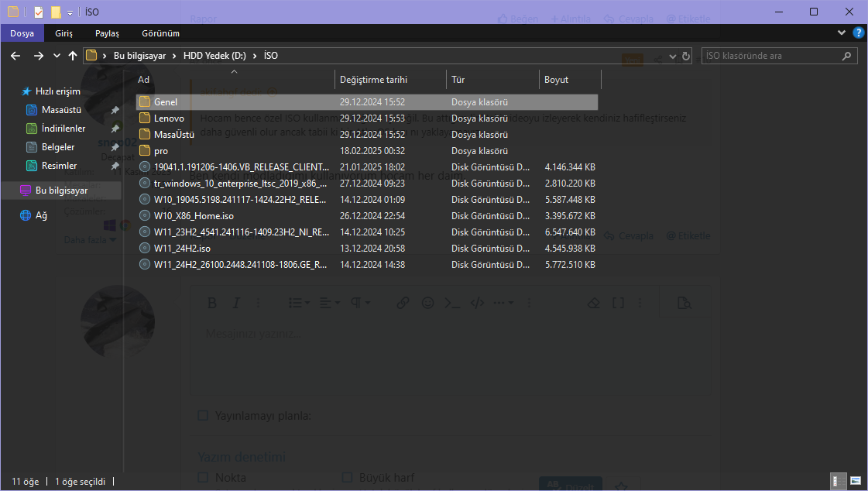
Task: Open Masaüstü in the navigation pane
Action: coord(61,110)
